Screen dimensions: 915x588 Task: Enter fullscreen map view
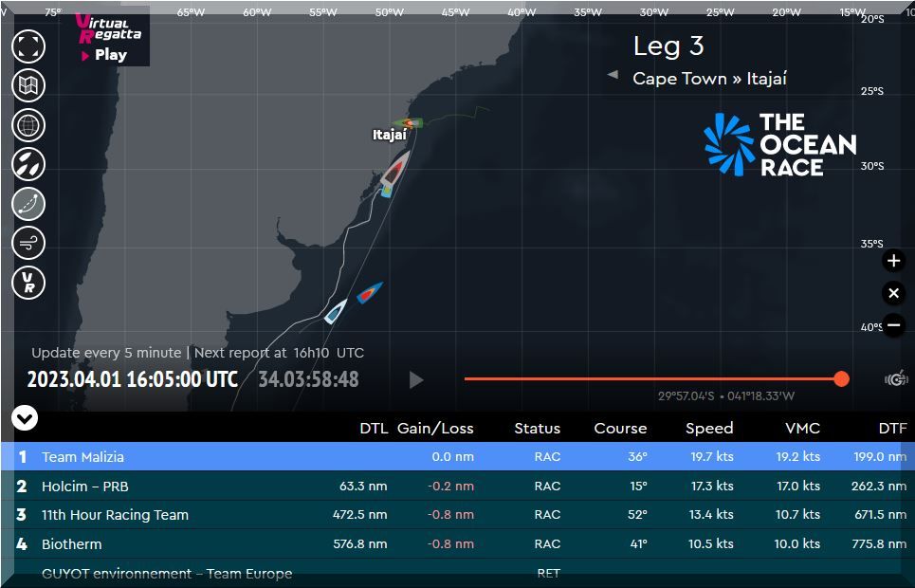coord(29,46)
